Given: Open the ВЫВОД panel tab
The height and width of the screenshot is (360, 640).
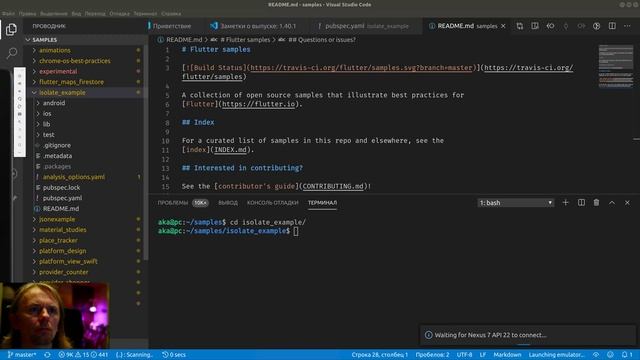Looking at the screenshot, I should click(228, 203).
